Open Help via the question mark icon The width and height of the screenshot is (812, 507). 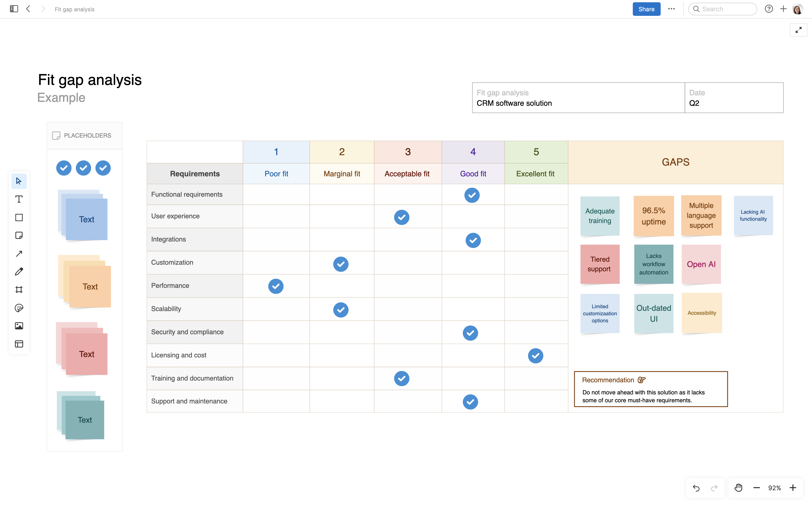768,9
